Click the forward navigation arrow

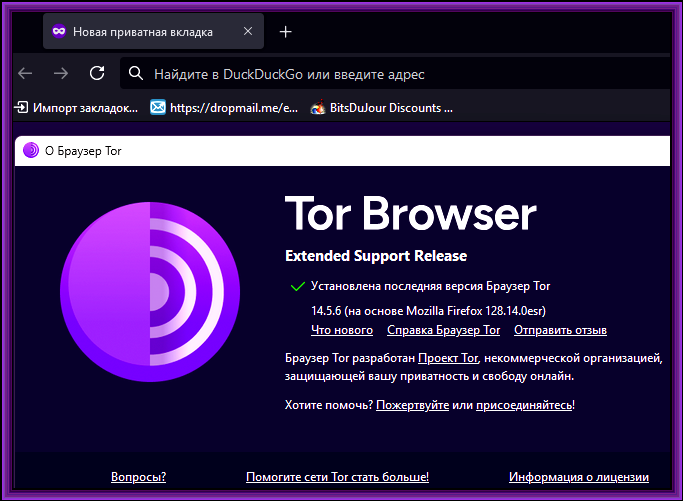coord(61,73)
